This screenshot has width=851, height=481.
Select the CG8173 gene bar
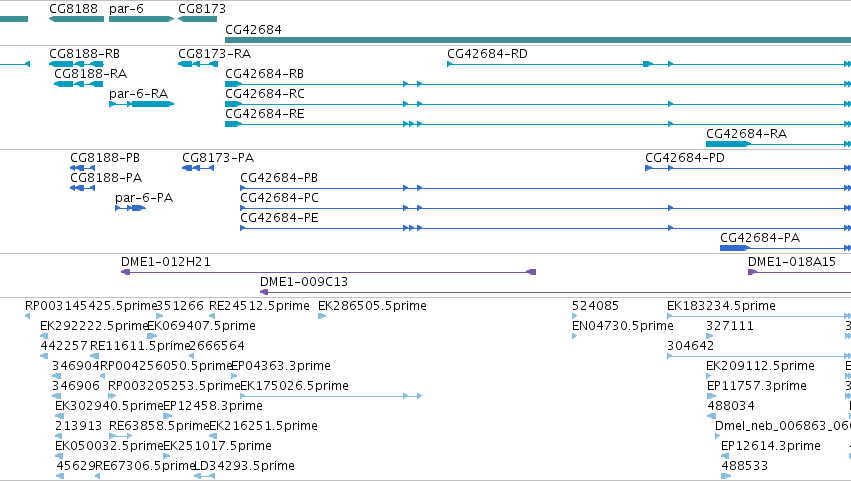pyautogui.click(x=198, y=19)
